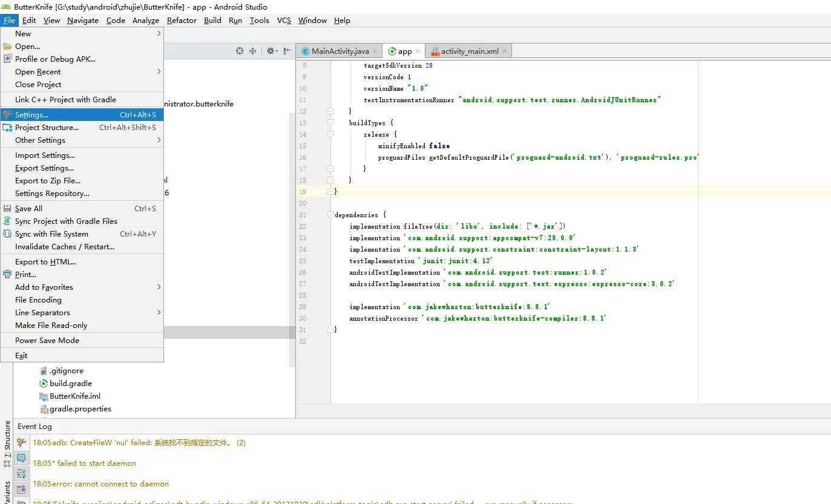831x504 pixels.
Task: Choose Link C++ Project with Gradle
Action: pyautogui.click(x=82, y=99)
